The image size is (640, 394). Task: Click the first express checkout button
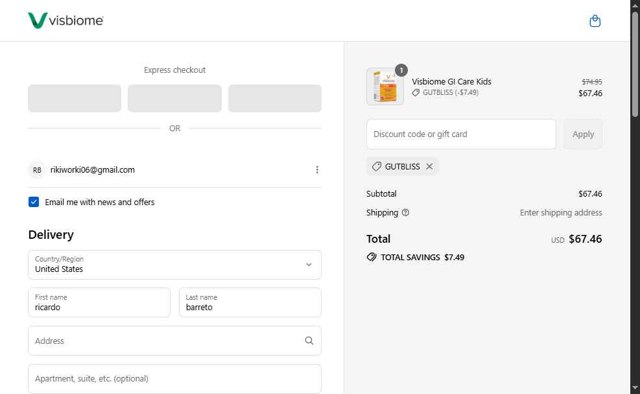pyautogui.click(x=74, y=98)
